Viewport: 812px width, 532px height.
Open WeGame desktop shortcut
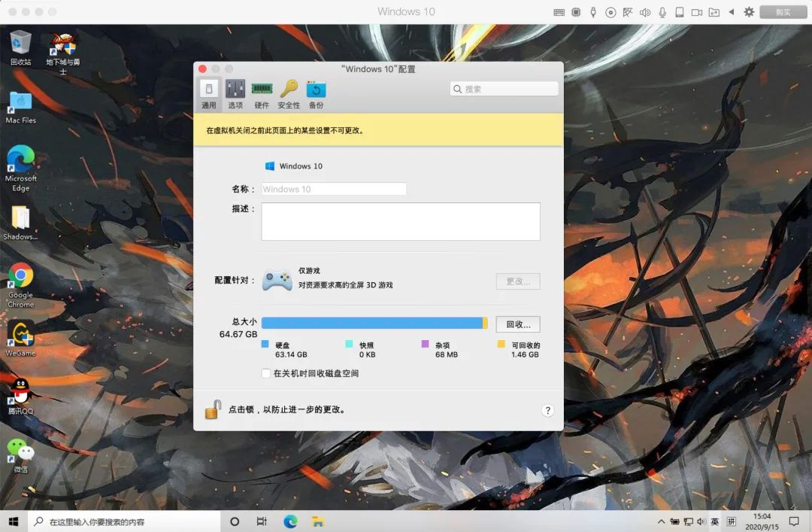21,339
